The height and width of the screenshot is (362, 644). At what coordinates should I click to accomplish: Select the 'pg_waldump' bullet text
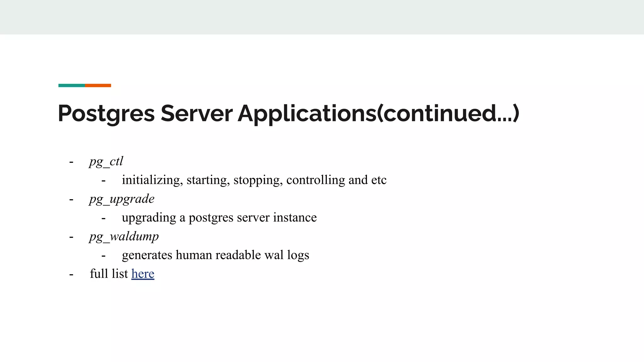(124, 237)
